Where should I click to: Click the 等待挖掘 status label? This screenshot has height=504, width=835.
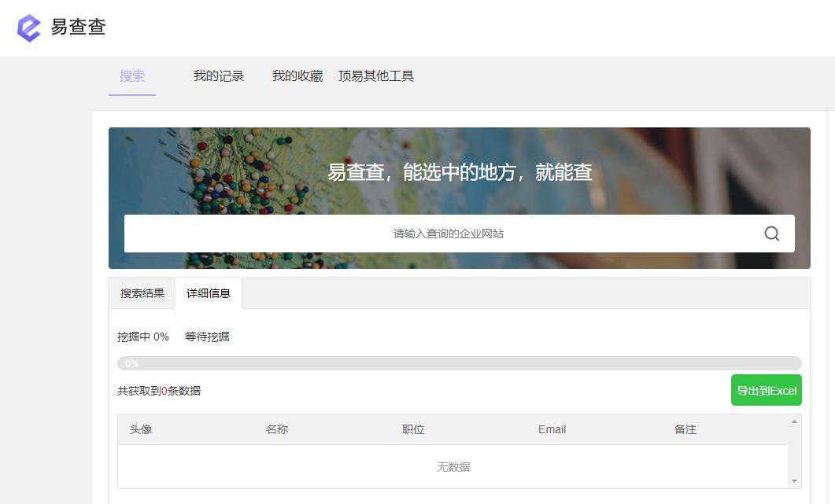coord(209,336)
